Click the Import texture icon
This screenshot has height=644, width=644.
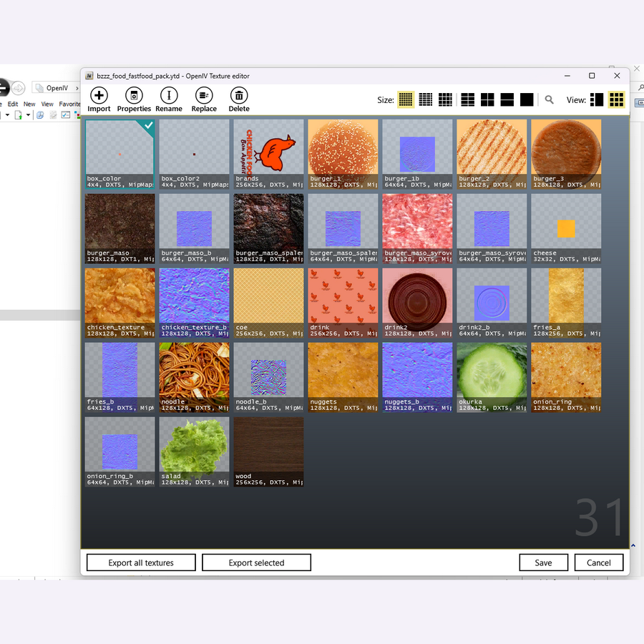click(99, 96)
